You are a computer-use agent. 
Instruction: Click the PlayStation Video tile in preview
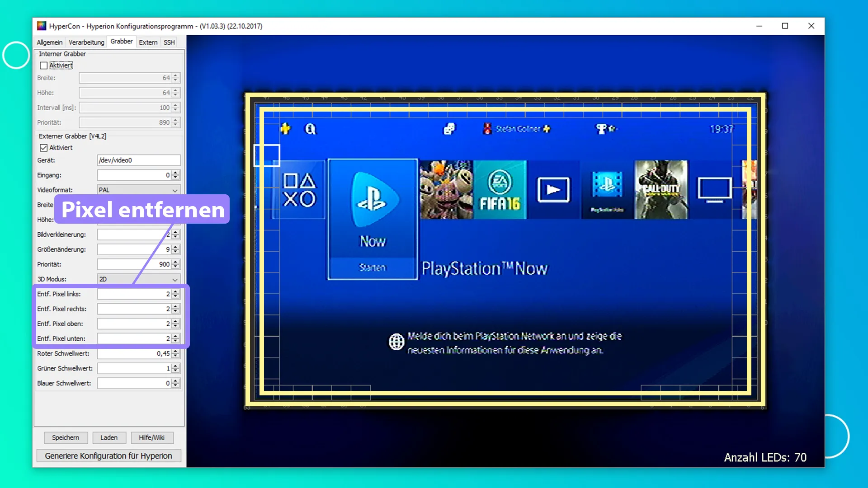607,189
